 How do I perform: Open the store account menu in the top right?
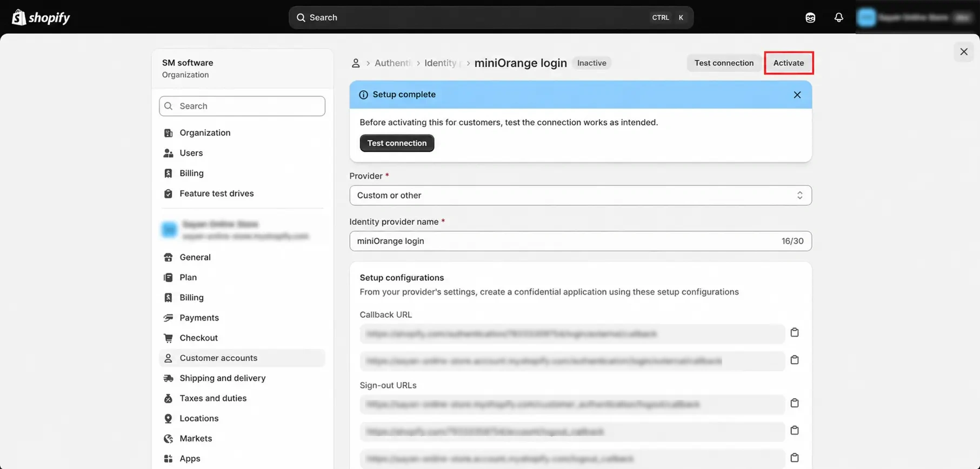[x=916, y=17]
